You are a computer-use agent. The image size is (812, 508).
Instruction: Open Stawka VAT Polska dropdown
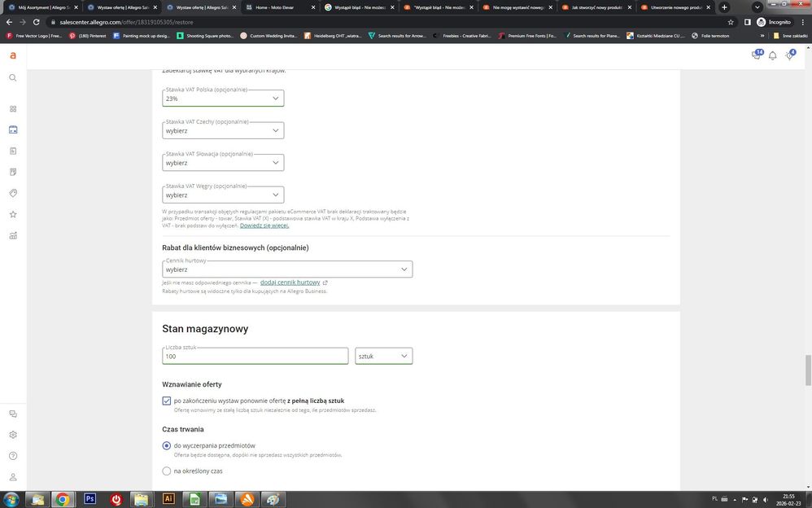point(223,99)
